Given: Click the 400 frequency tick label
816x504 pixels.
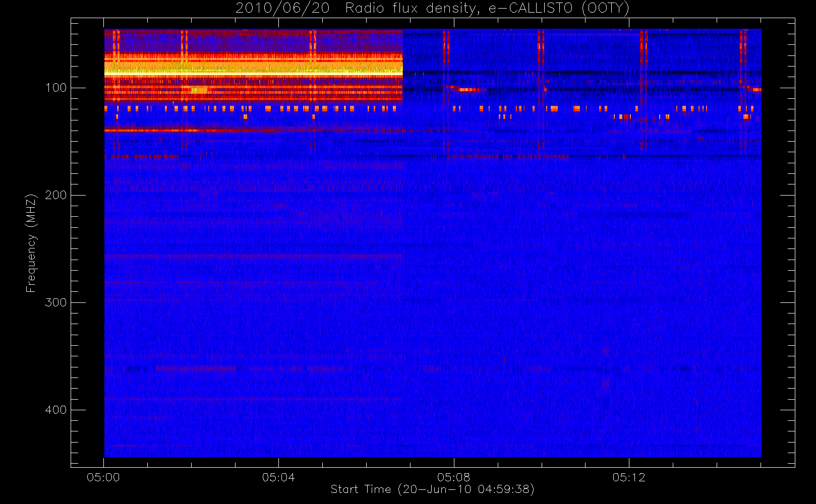Looking at the screenshot, I should pos(56,410).
